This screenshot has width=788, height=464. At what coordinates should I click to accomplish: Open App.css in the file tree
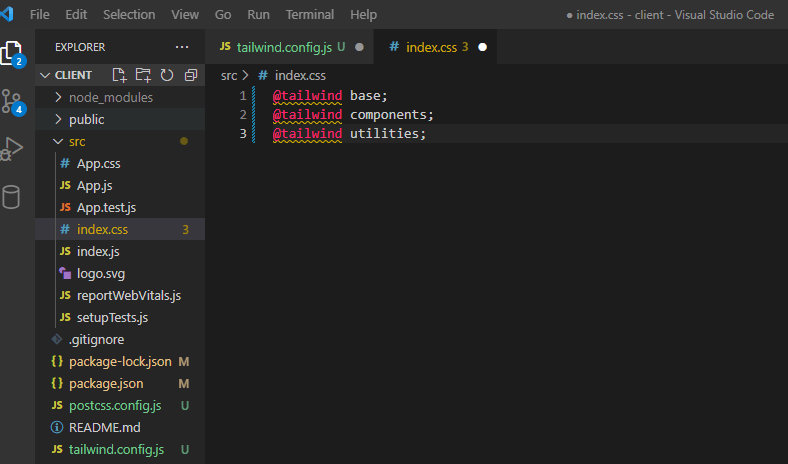click(x=120, y=163)
